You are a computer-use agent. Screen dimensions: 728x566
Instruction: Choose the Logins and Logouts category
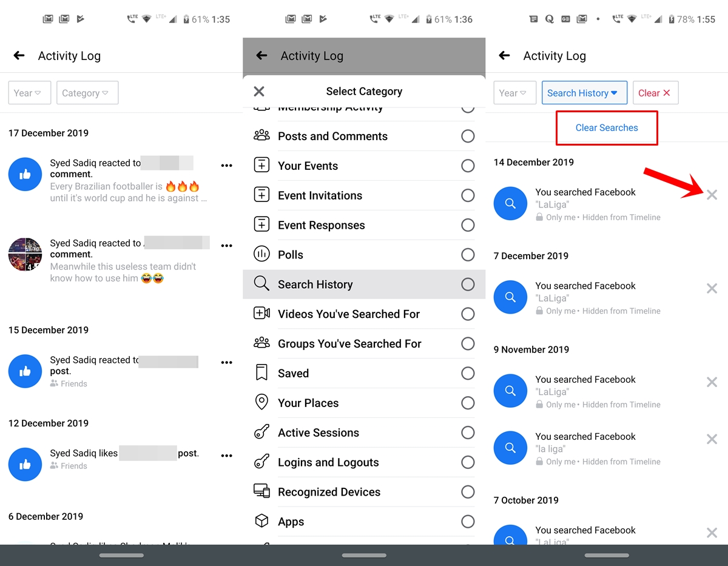(364, 462)
